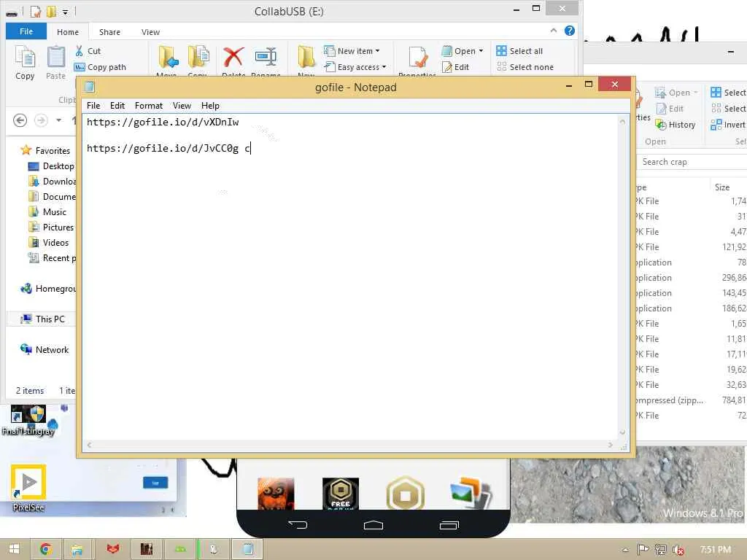Viewport: 747px width, 560px height.
Task: Click the Windows Start button
Action: (x=14, y=549)
